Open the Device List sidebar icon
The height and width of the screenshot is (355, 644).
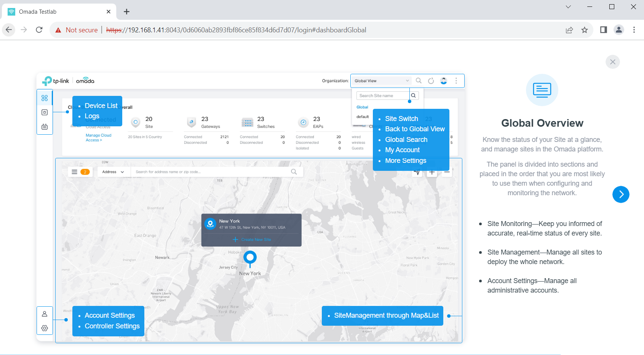[45, 112]
